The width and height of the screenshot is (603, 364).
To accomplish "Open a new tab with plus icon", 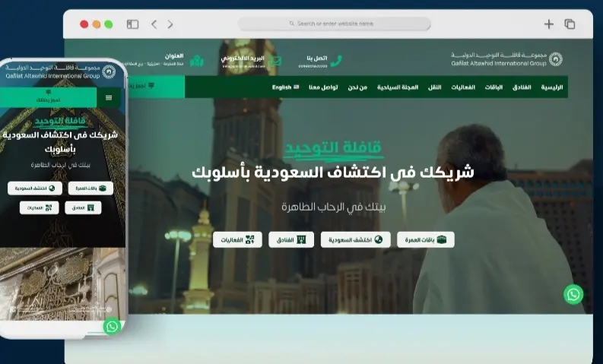I will click(549, 24).
